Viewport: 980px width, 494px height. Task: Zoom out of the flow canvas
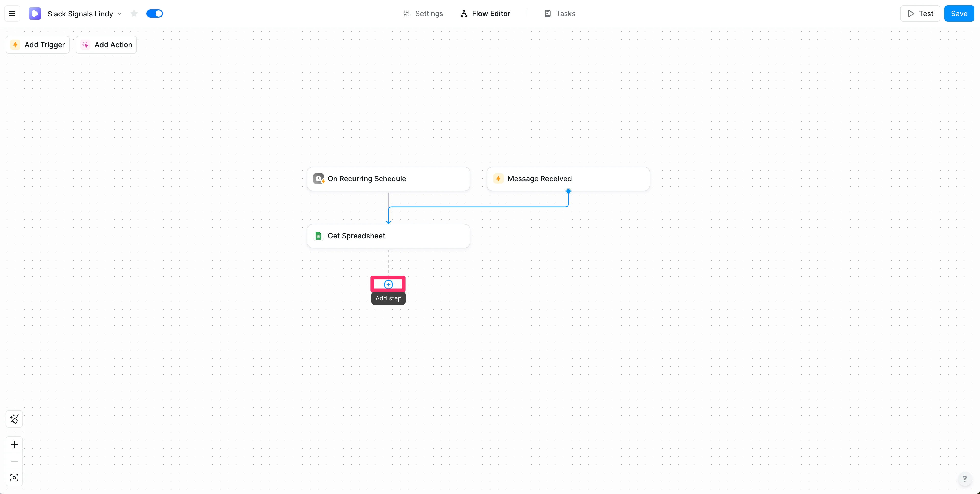(15, 461)
